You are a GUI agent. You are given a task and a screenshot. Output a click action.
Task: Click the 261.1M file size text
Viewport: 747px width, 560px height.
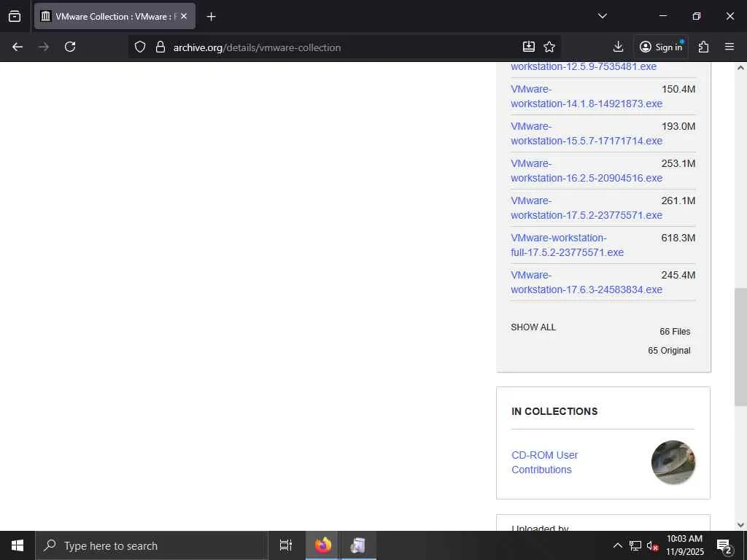coord(678,201)
